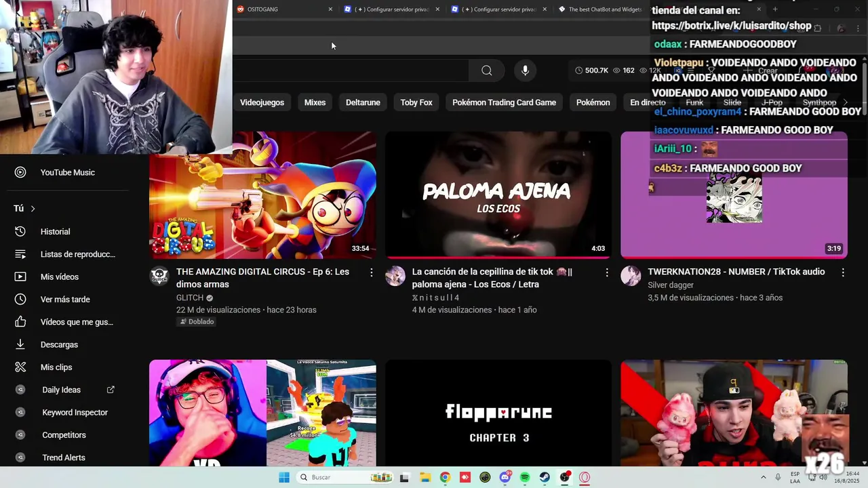The height and width of the screenshot is (488, 868).
Task: Open Discord from the taskbar
Action: pos(505,477)
